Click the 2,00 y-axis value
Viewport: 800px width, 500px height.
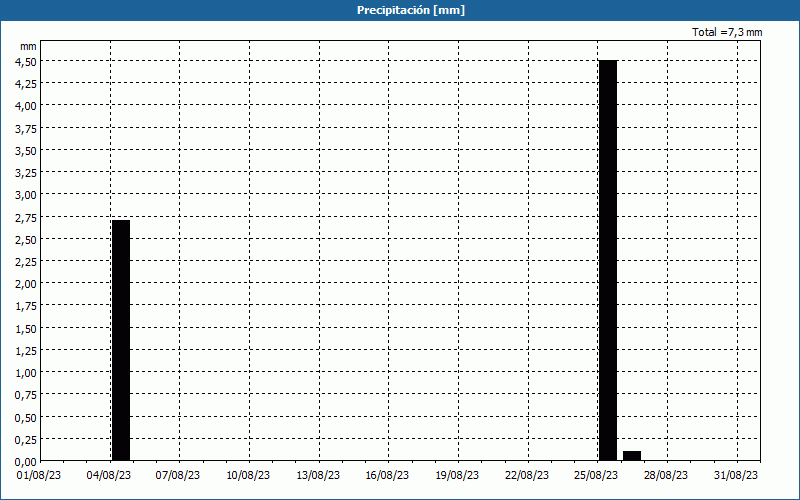[x=26, y=284]
